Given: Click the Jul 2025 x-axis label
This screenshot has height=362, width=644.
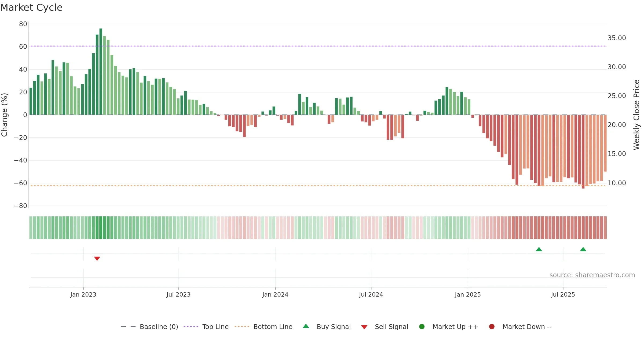Looking at the screenshot, I should 563,294.
